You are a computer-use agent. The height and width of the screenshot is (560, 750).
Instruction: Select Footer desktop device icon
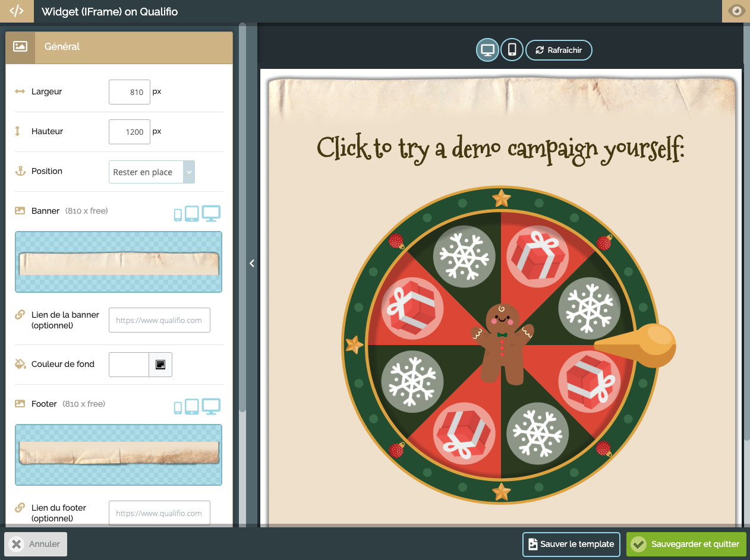pyautogui.click(x=211, y=406)
